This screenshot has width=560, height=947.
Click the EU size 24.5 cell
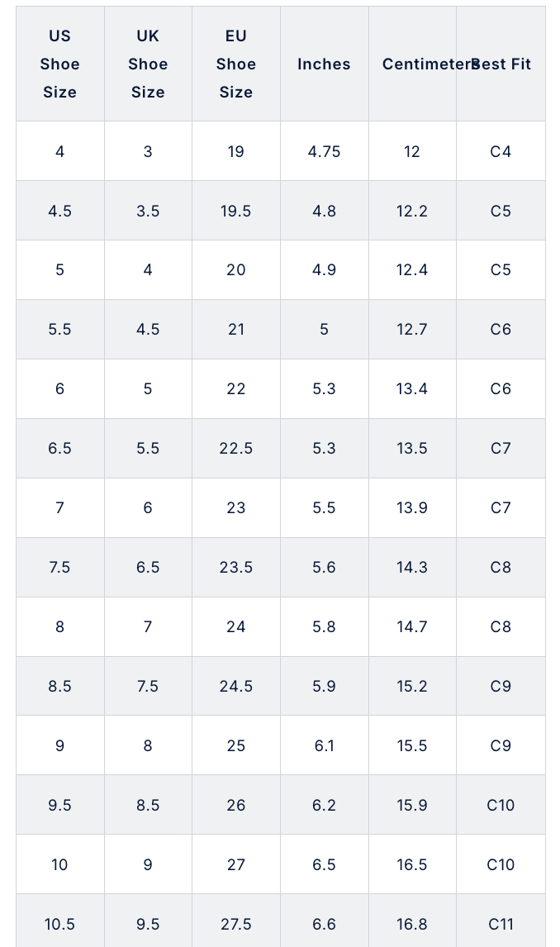tap(236, 686)
